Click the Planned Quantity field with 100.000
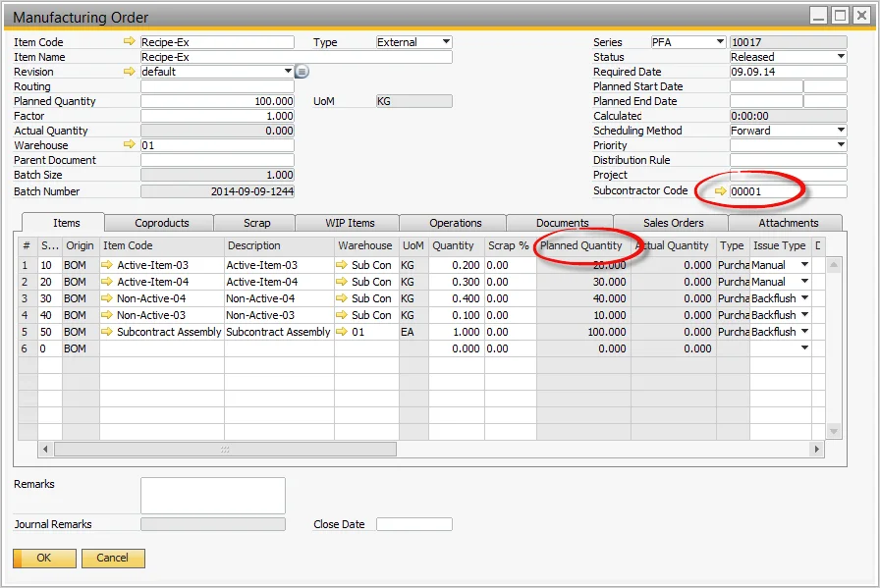880x588 pixels. 217,101
